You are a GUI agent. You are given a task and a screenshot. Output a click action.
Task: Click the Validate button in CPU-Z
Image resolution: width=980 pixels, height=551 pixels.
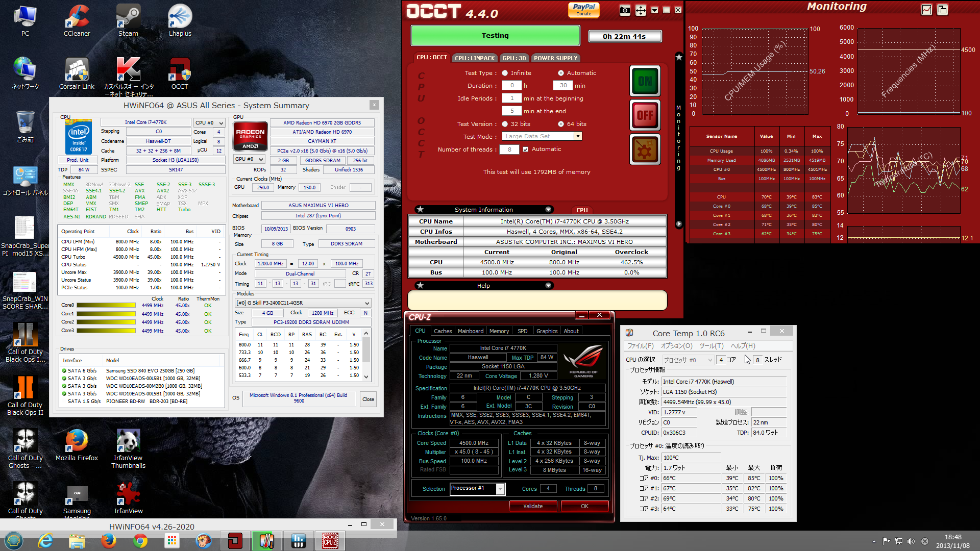pos(533,506)
